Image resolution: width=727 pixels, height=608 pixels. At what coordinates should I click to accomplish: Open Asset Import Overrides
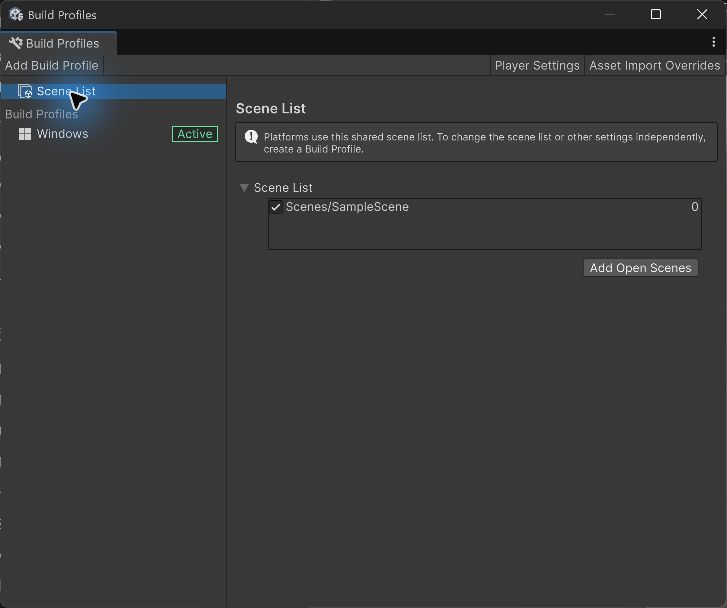[x=655, y=65]
